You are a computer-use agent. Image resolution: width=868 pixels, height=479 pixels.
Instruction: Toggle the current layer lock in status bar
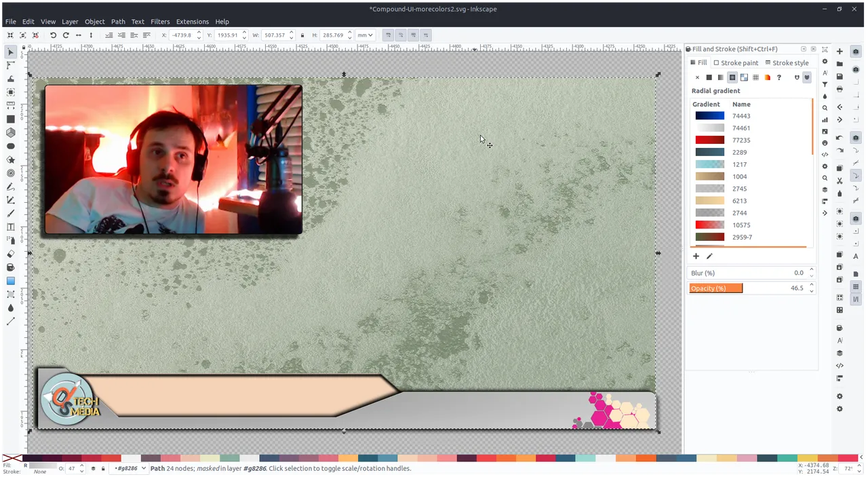pos(103,468)
